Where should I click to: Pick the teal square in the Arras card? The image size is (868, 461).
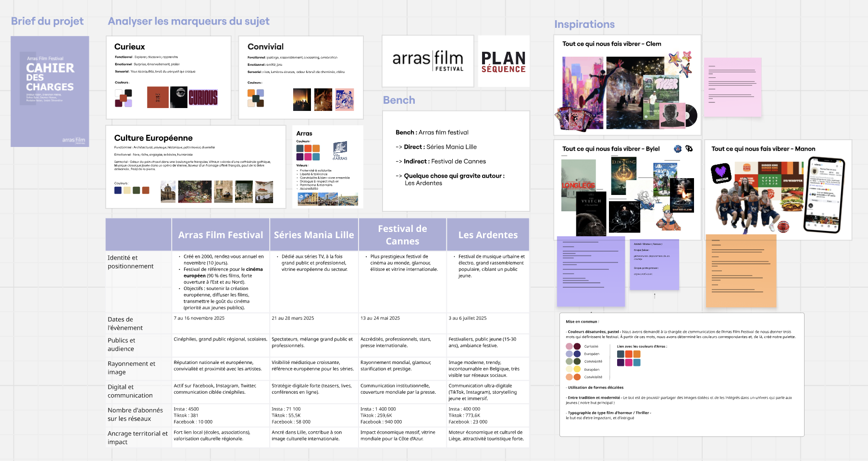coord(316,157)
